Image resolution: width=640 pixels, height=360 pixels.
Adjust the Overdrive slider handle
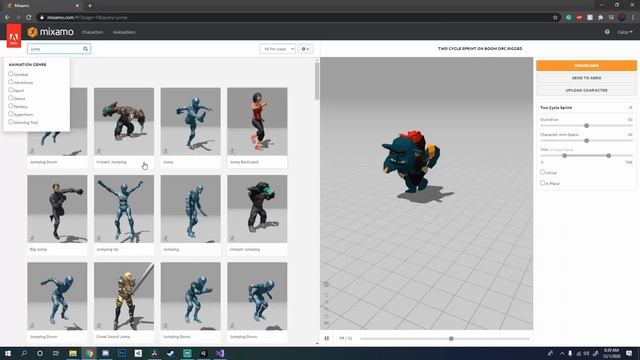click(587, 126)
